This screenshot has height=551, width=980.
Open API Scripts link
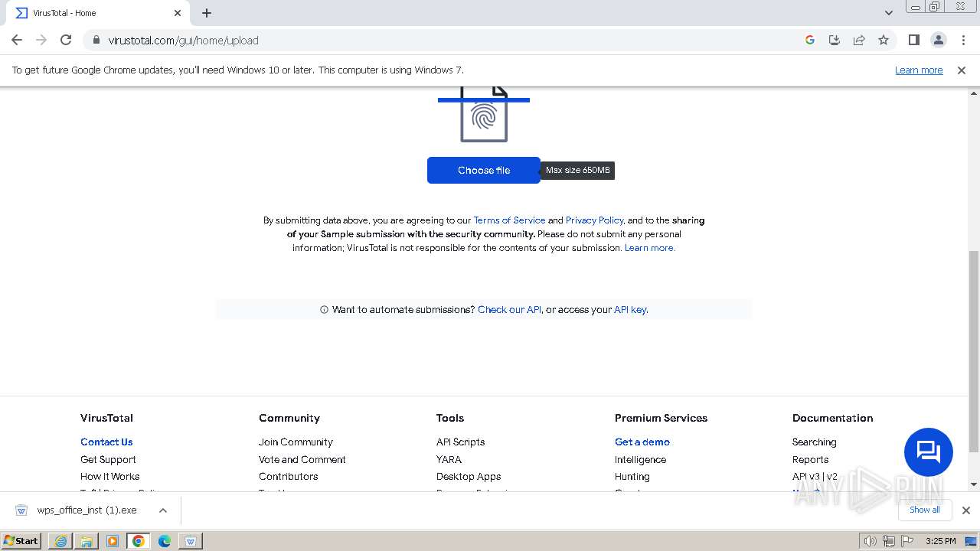click(x=460, y=442)
